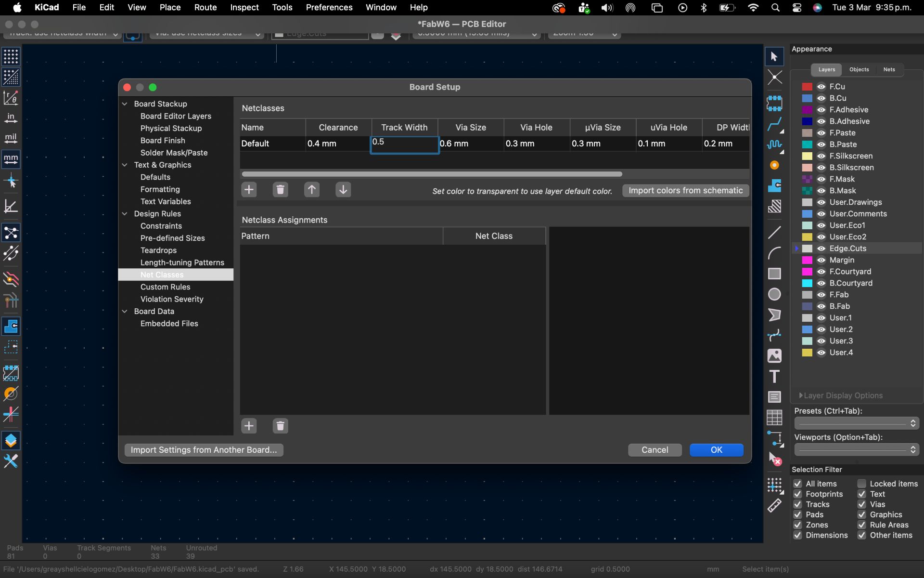The width and height of the screenshot is (924, 578).
Task: Collapse the Design Rules tree section
Action: 125,214
